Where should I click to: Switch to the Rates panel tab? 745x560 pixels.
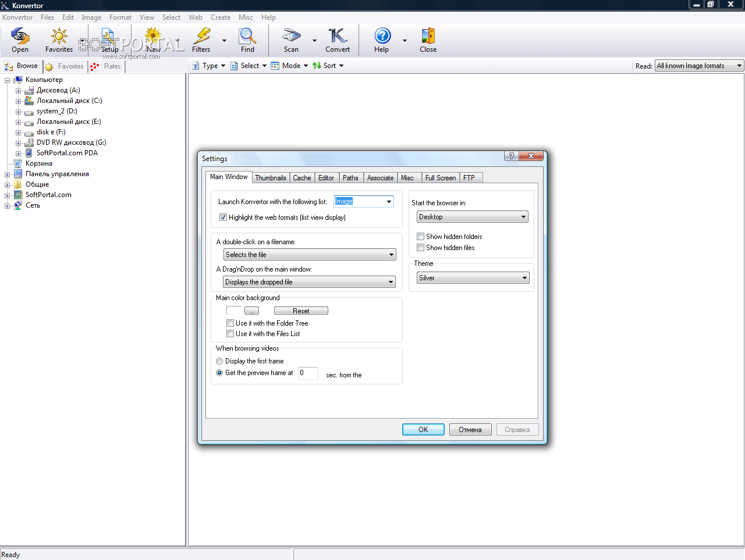tap(107, 66)
